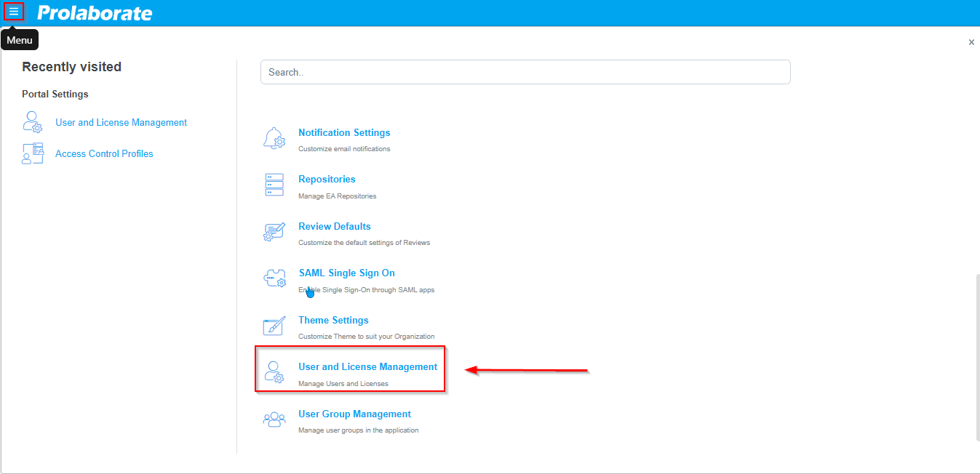Click the vertical scrollbar of settings list

click(x=977, y=357)
